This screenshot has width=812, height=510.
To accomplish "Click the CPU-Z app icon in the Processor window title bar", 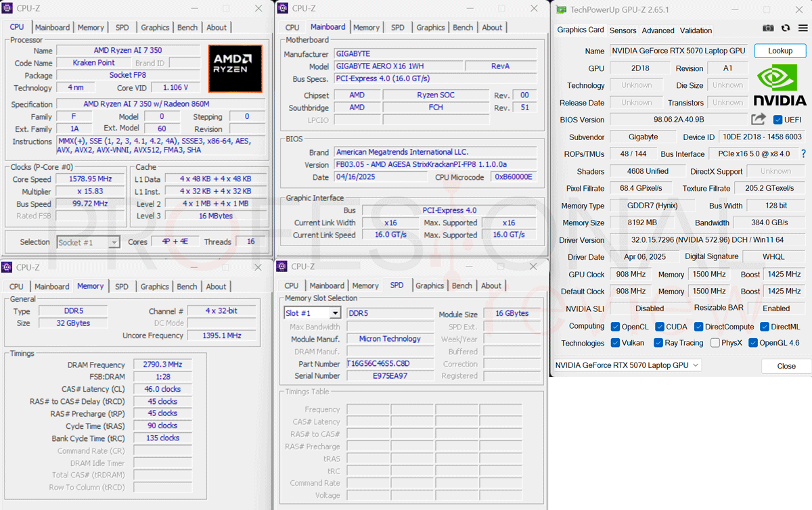I will [x=8, y=8].
